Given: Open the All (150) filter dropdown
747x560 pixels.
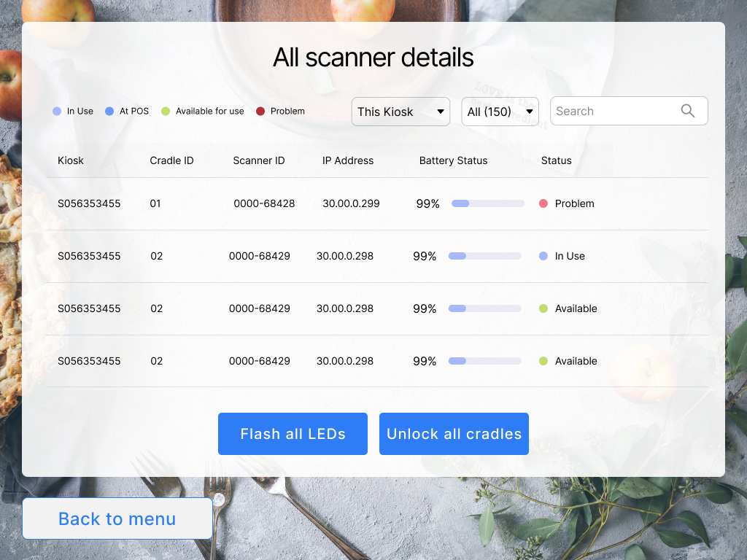Looking at the screenshot, I should coord(500,112).
